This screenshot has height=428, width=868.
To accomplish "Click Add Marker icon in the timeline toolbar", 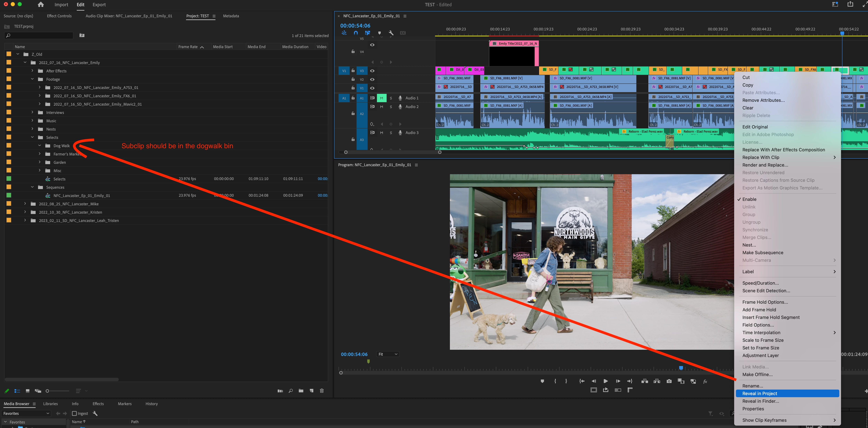I will click(x=379, y=33).
